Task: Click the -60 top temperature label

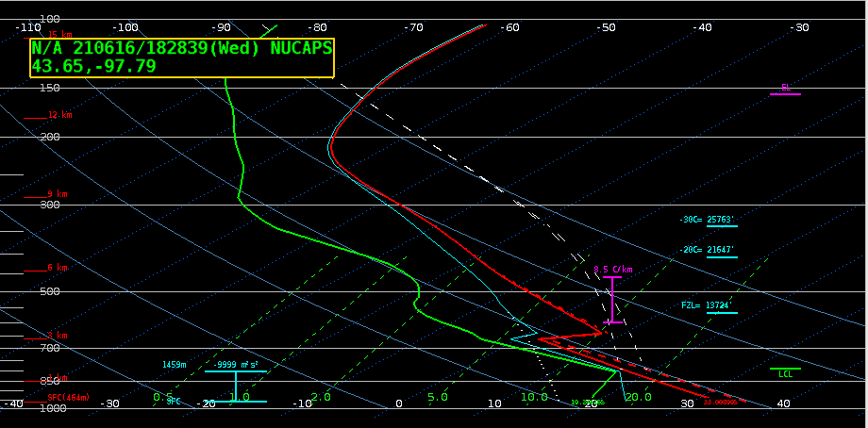Action: click(509, 27)
